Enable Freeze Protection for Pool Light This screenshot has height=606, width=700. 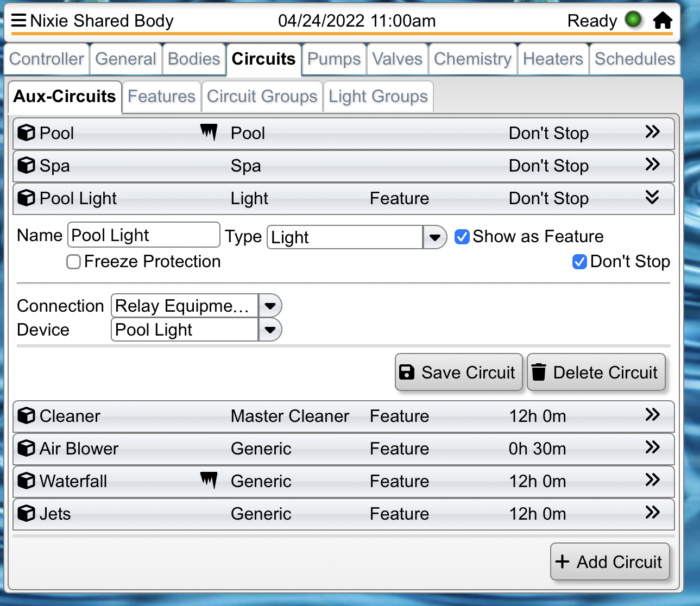pyautogui.click(x=73, y=261)
